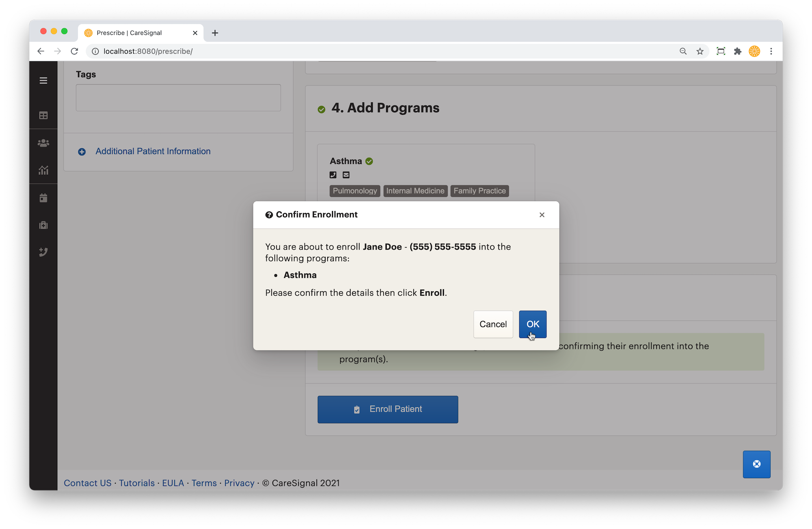The width and height of the screenshot is (812, 529).
Task: Click the question mark icon in dialog title
Action: pyautogui.click(x=269, y=215)
